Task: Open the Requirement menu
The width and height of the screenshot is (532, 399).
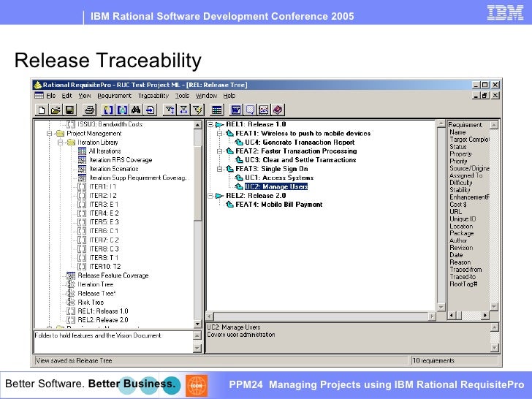Action: click(114, 96)
